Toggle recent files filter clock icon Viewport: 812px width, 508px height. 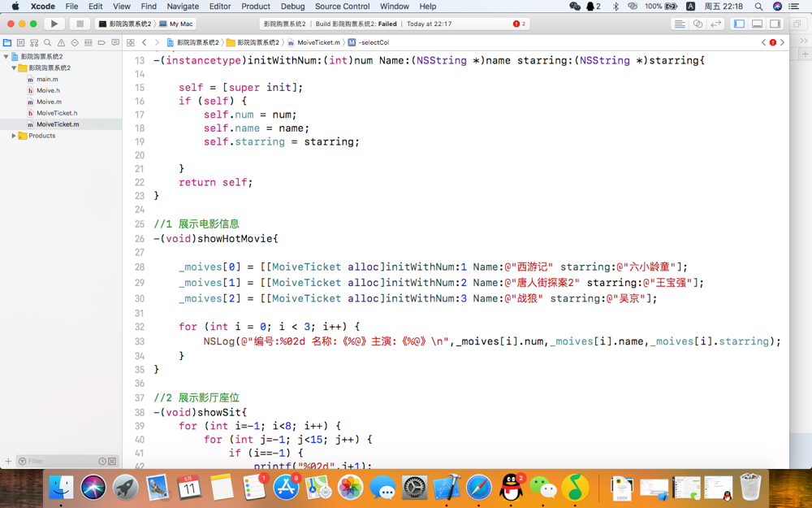click(102, 462)
